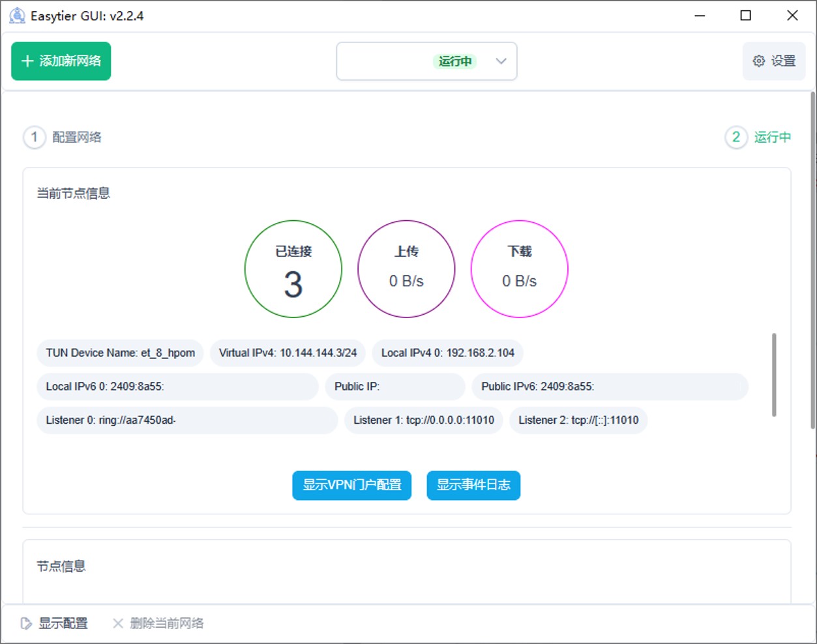The height and width of the screenshot is (644, 817).
Task: Click the 显示事件日志 button
Action: 473,486
